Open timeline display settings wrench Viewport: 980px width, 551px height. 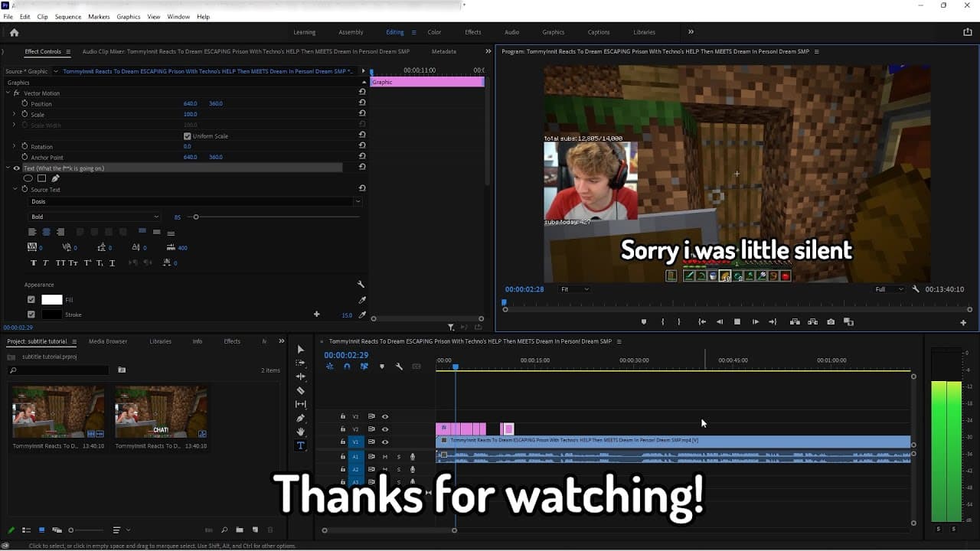[x=399, y=367]
